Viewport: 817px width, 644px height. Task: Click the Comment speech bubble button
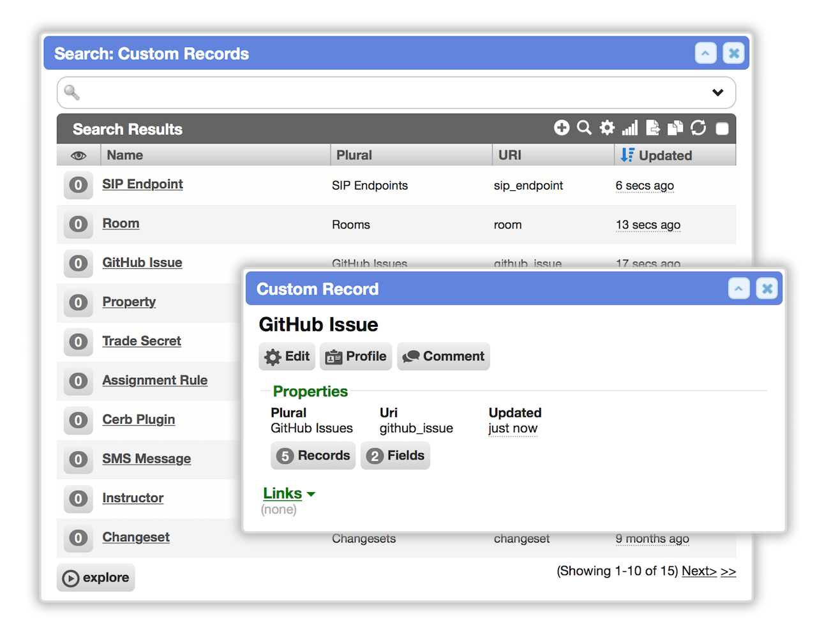(x=444, y=356)
